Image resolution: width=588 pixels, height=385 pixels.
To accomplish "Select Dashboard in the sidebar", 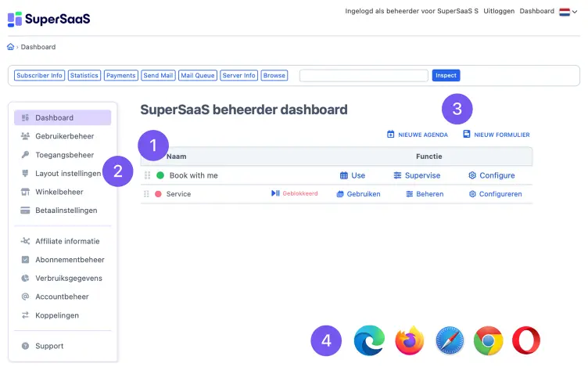I will pyautogui.click(x=63, y=117).
